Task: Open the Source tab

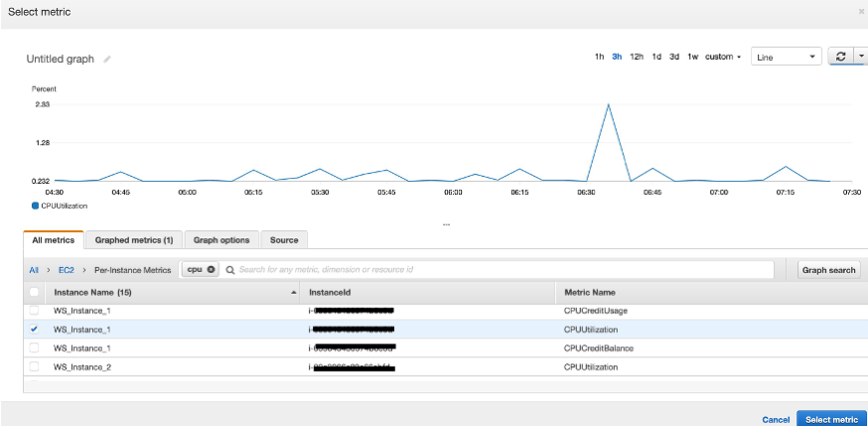Action: coord(284,240)
